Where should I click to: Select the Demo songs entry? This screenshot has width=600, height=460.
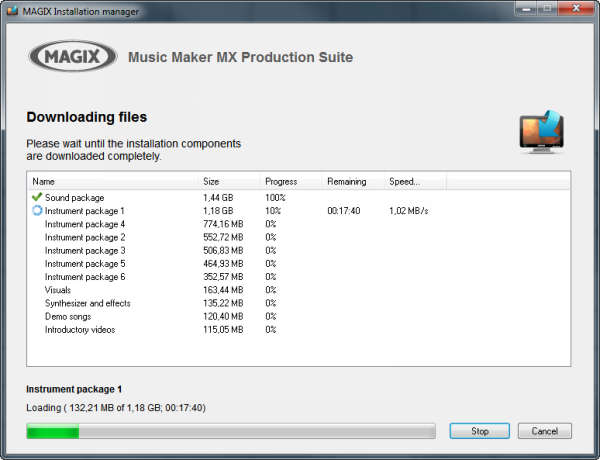[67, 316]
